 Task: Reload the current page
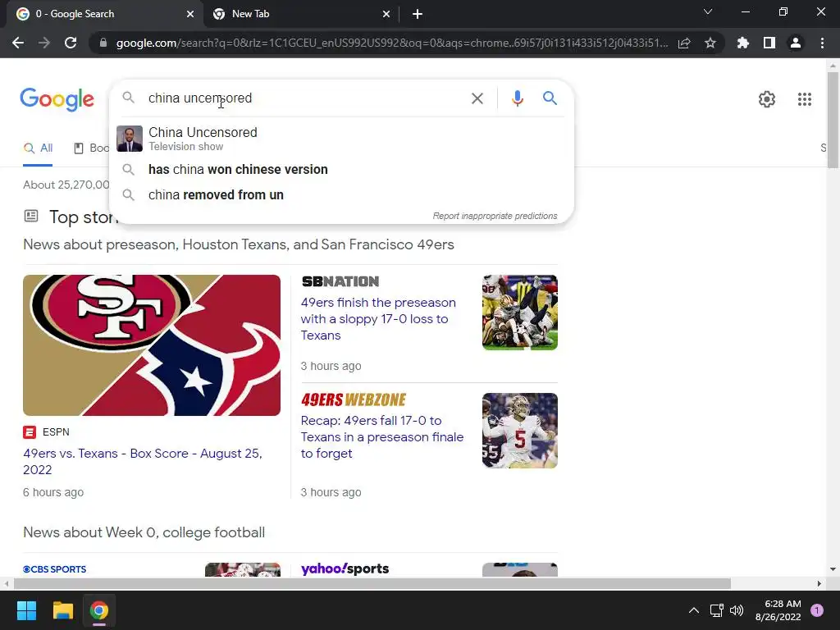pos(71,43)
